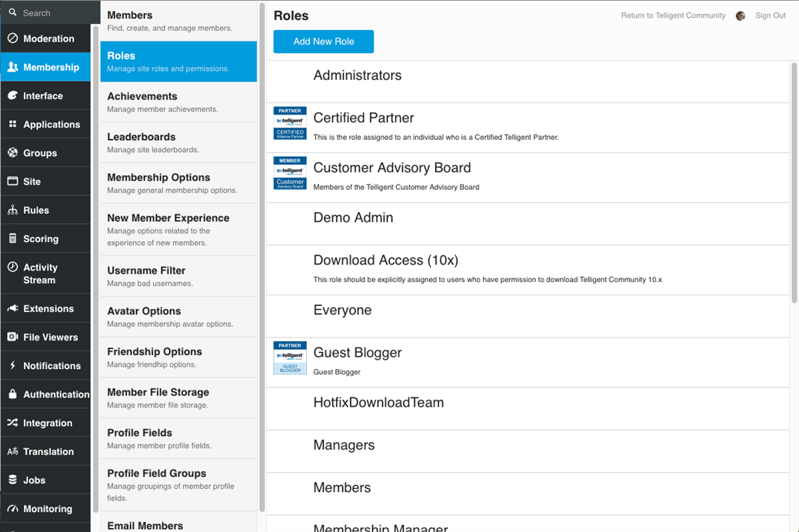The width and height of the screenshot is (799, 532).
Task: Click the File Viewers camera icon
Action: click(13, 337)
